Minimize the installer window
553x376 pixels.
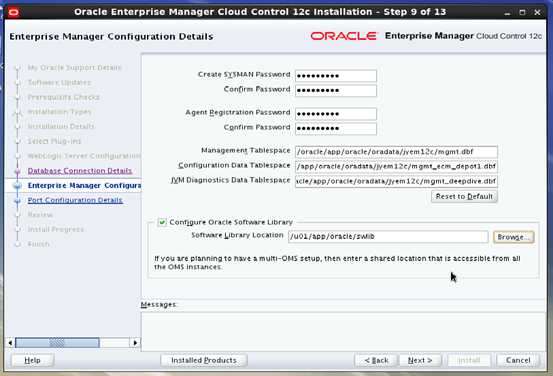(x=507, y=13)
